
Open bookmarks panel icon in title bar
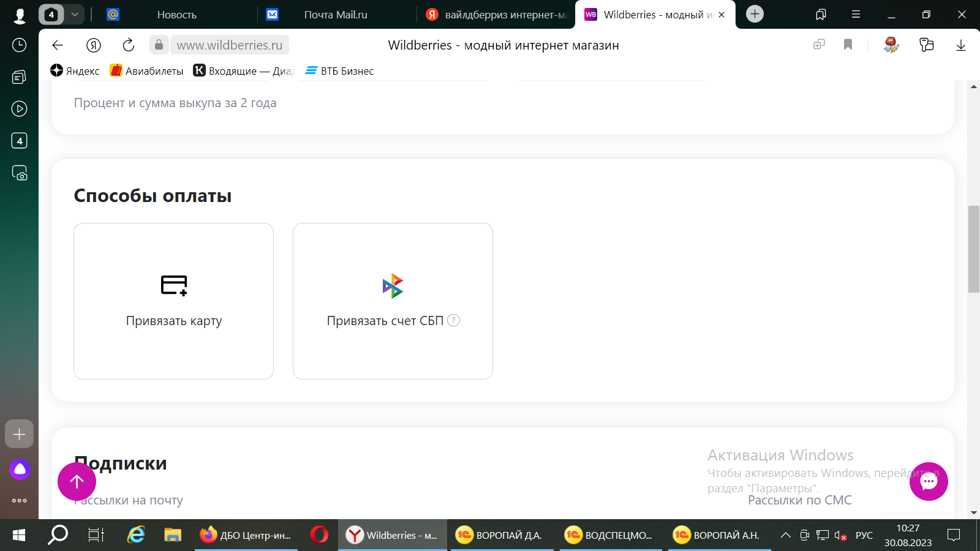pos(821,15)
